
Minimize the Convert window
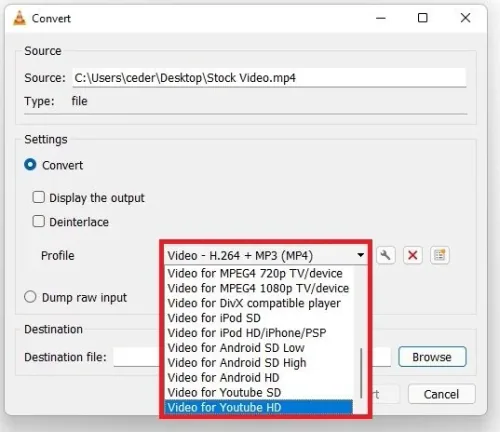click(x=381, y=18)
